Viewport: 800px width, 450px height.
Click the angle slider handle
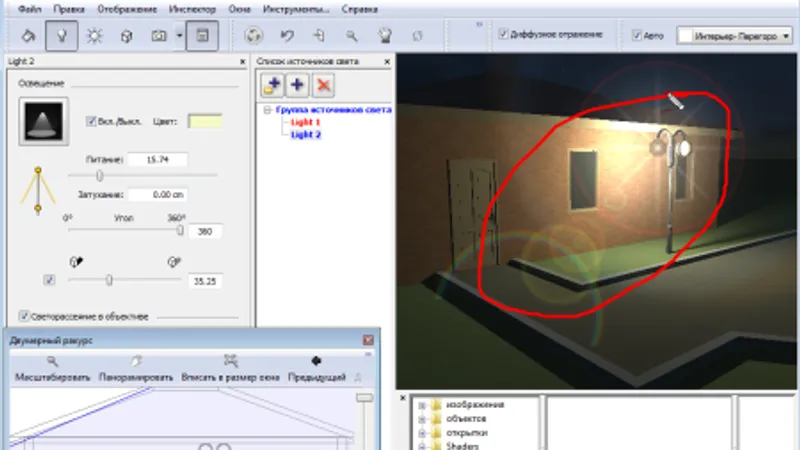180,230
